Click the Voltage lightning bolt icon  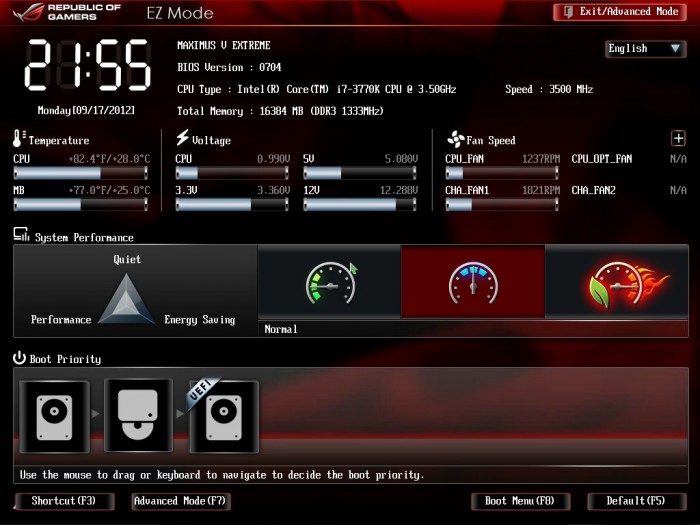(x=182, y=138)
